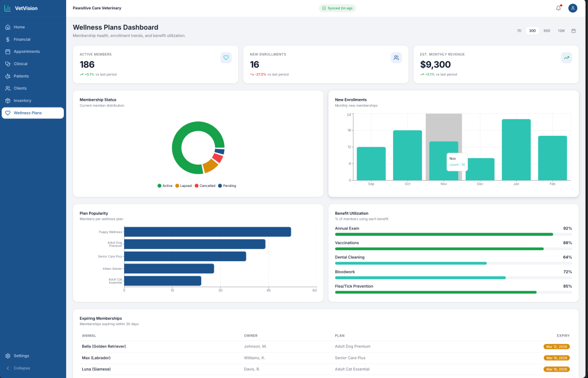Collapse the sidebar navigation
This screenshot has width=588, height=378.
(21, 368)
